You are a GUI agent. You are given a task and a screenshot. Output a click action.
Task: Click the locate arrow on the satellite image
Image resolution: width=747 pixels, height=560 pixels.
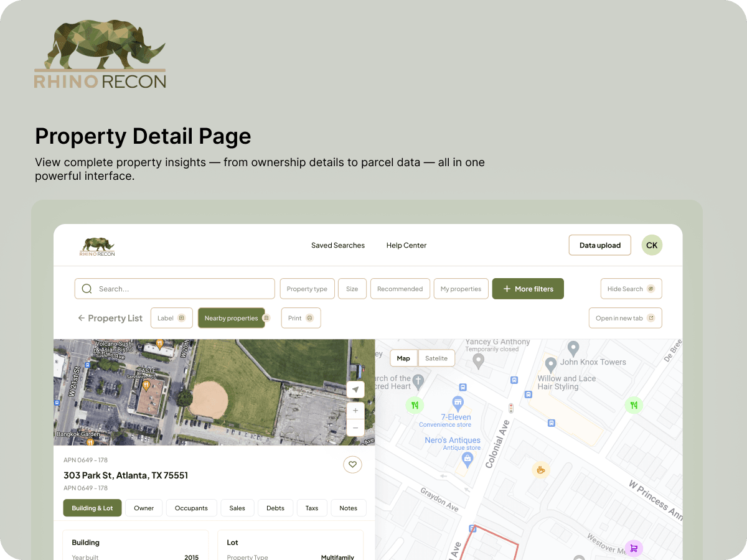pos(355,390)
